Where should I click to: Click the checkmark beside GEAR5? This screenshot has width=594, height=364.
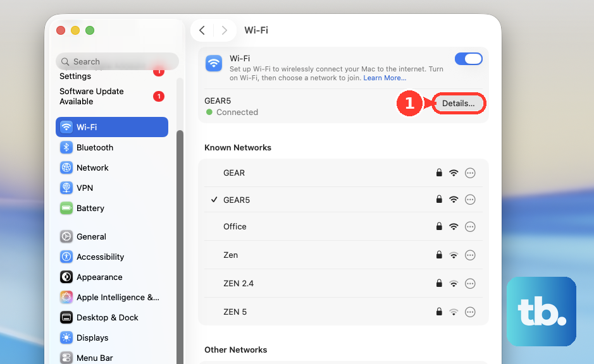(214, 200)
